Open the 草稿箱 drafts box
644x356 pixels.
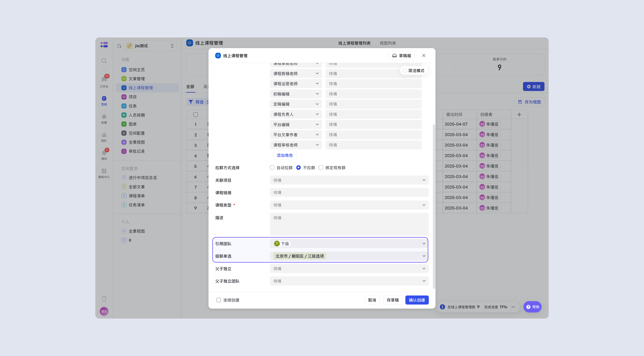click(402, 55)
